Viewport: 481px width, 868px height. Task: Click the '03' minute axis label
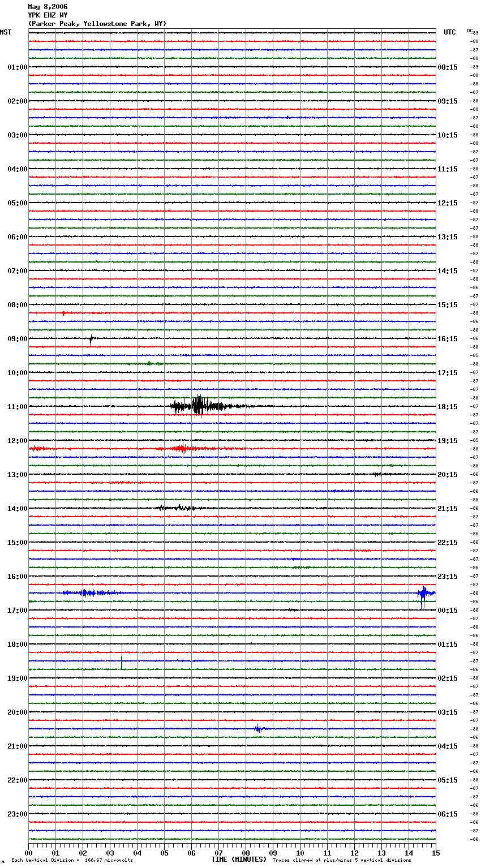[110, 853]
